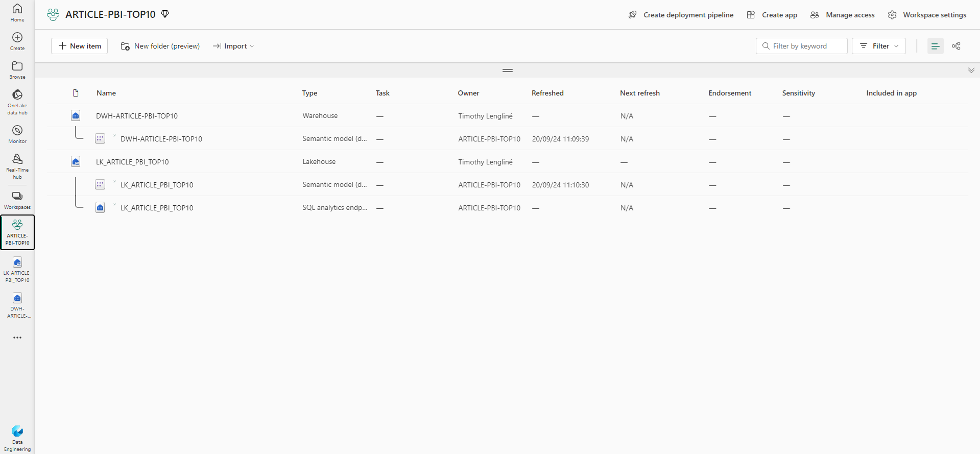Sort by the Type column header
This screenshot has height=454, width=980.
[309, 93]
